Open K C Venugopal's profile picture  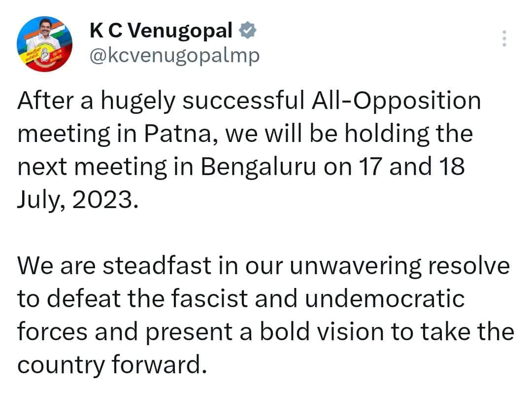click(44, 44)
